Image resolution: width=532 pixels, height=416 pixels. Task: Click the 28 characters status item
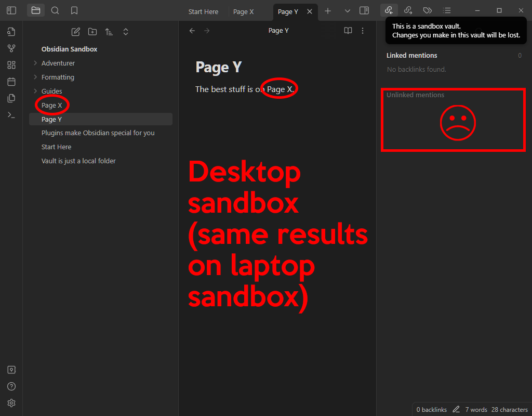click(x=510, y=410)
